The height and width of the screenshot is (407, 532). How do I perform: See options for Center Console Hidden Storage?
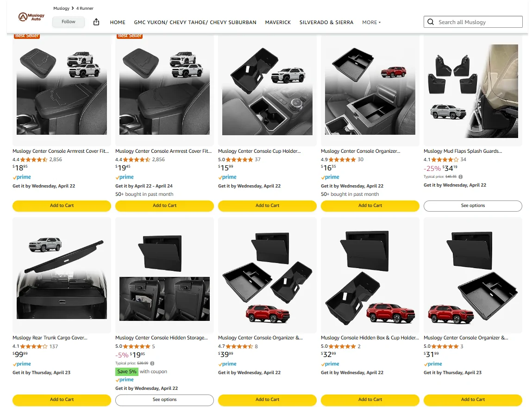164,400
